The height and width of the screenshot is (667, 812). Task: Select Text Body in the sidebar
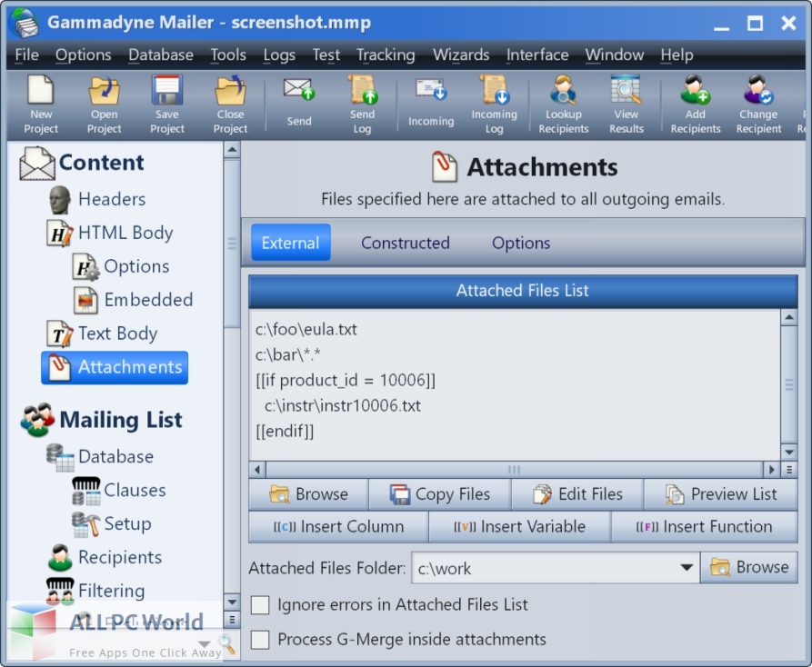102,333
